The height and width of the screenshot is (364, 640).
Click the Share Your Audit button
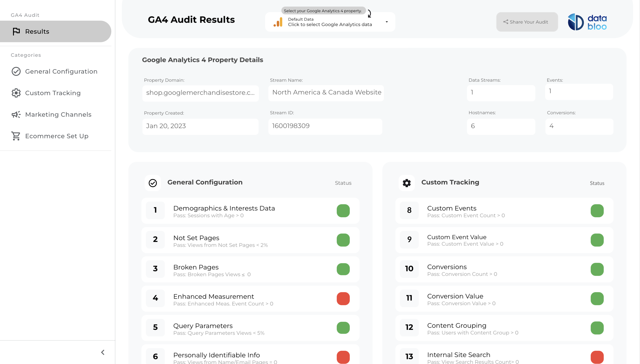click(526, 22)
